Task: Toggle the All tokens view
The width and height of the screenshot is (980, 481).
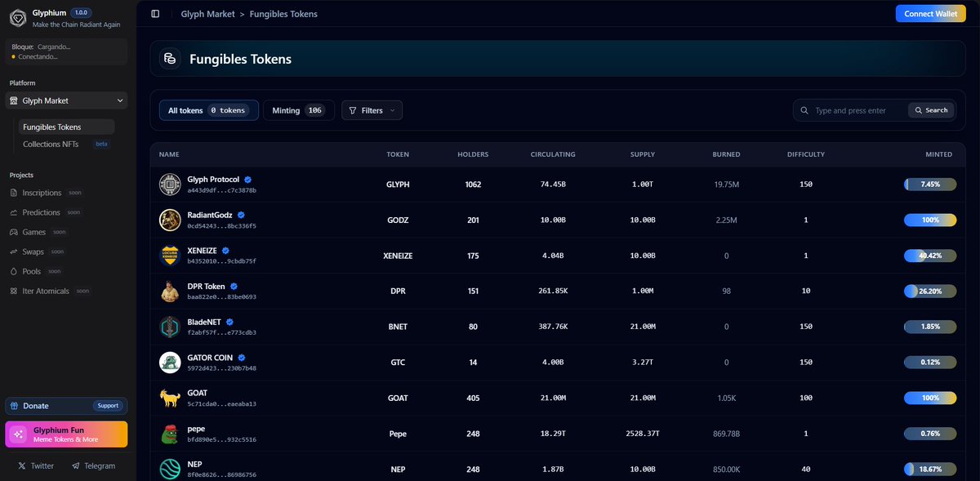Action: pos(208,109)
